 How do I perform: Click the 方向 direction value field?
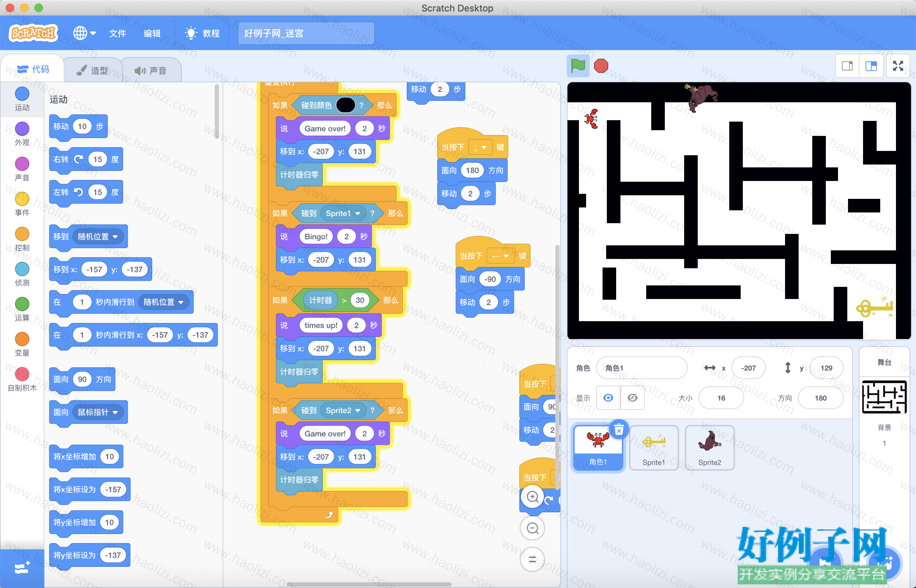pyautogui.click(x=820, y=398)
